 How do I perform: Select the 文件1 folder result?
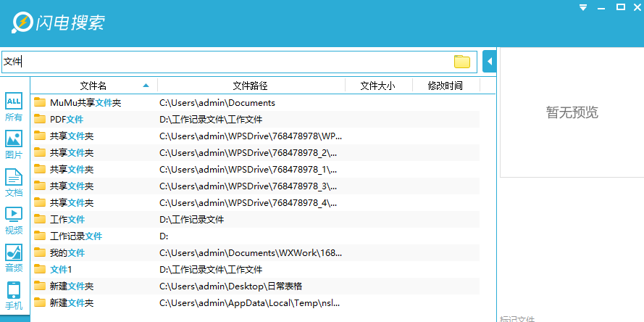[x=255, y=269]
